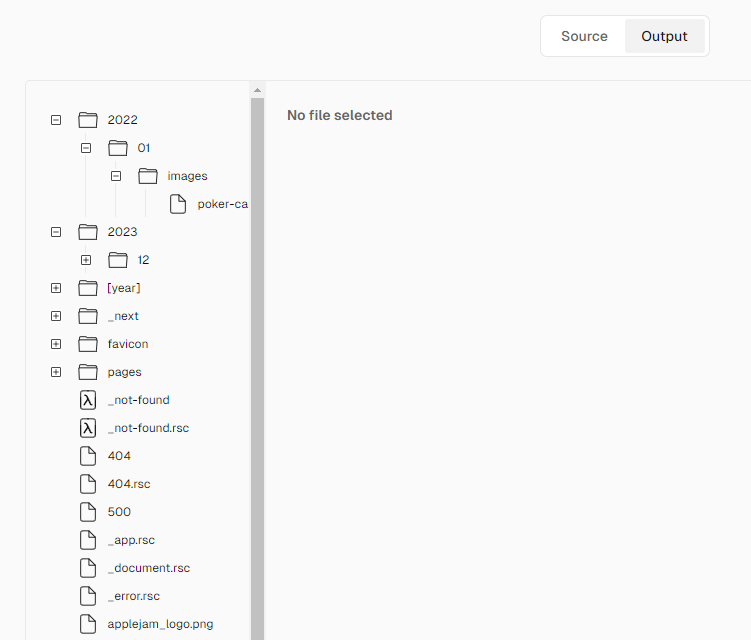The height and width of the screenshot is (640, 751).
Task: Expand the 12 folder under 2023
Action: pos(86,260)
